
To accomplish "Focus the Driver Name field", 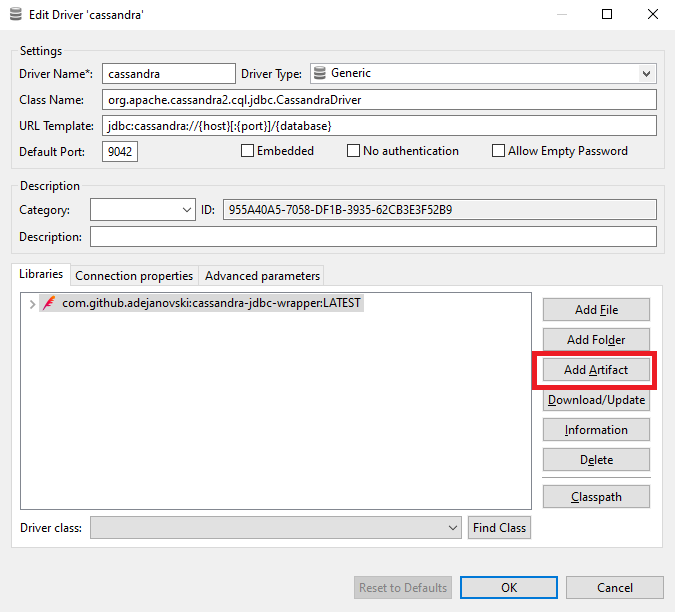I will [x=169, y=74].
